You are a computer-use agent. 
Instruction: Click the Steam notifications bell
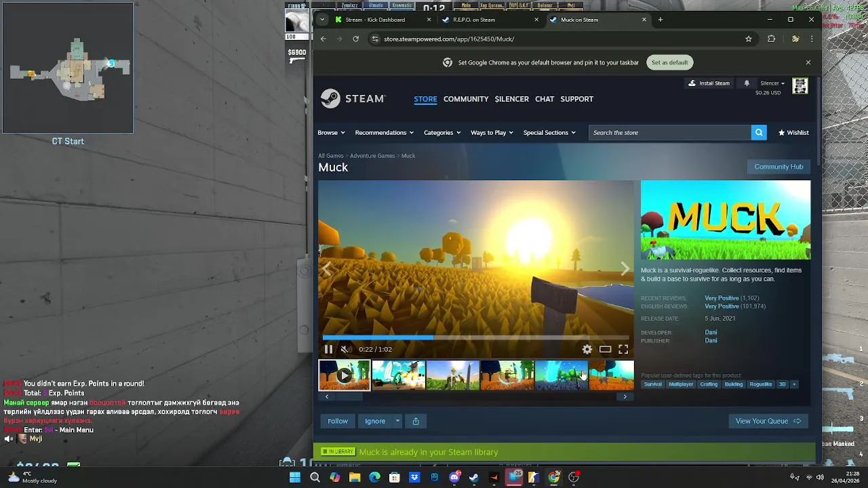tap(747, 83)
